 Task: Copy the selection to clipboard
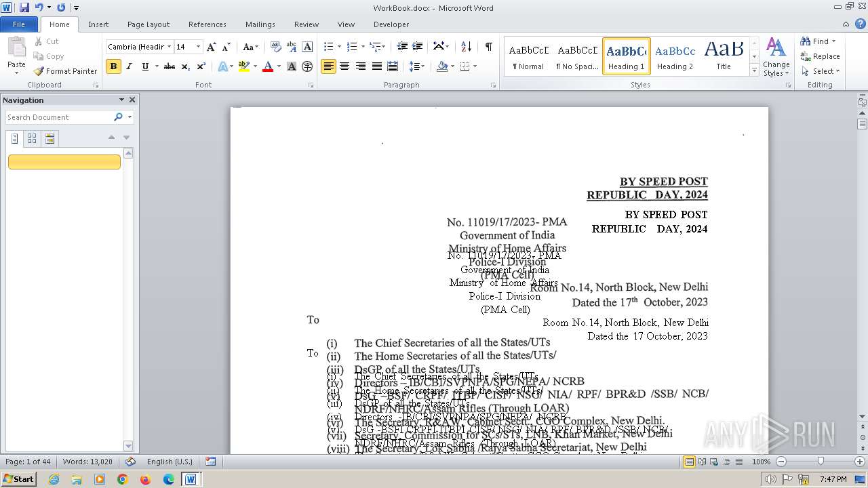(x=49, y=56)
